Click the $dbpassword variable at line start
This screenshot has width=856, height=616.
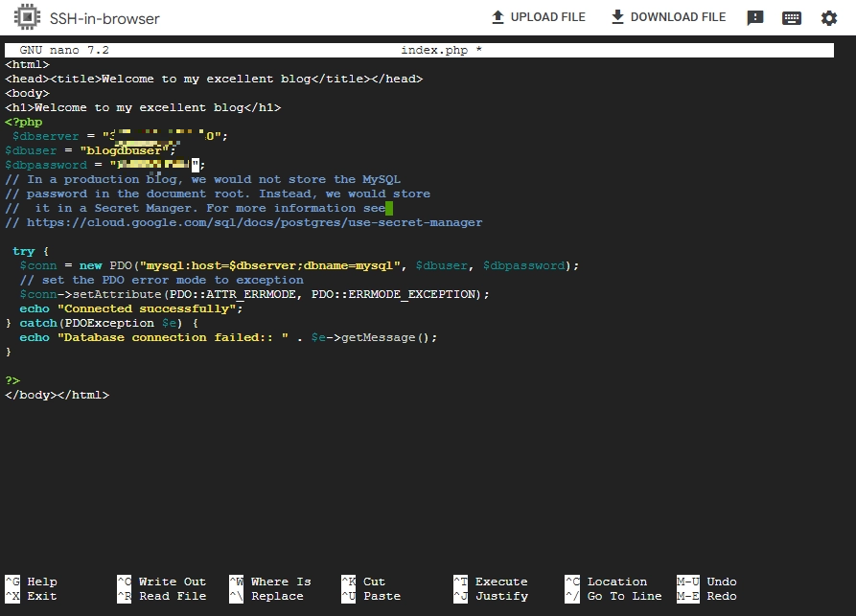pyautogui.click(x=46, y=165)
